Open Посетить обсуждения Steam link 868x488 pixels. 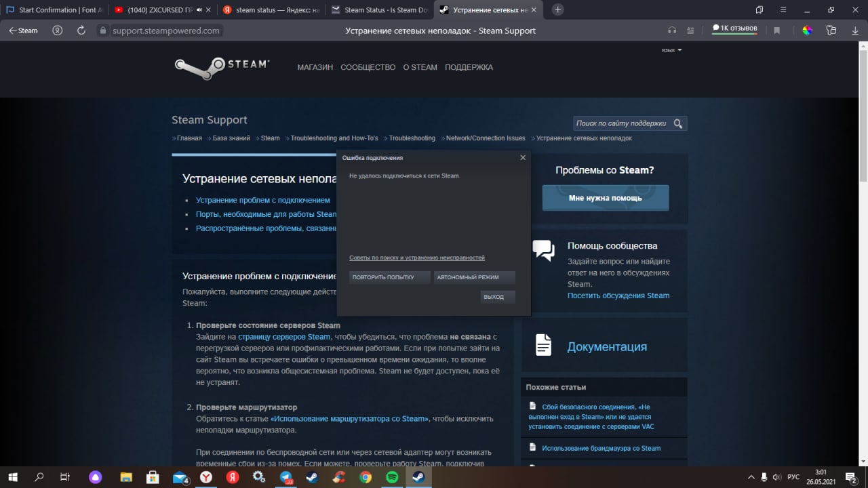point(618,296)
